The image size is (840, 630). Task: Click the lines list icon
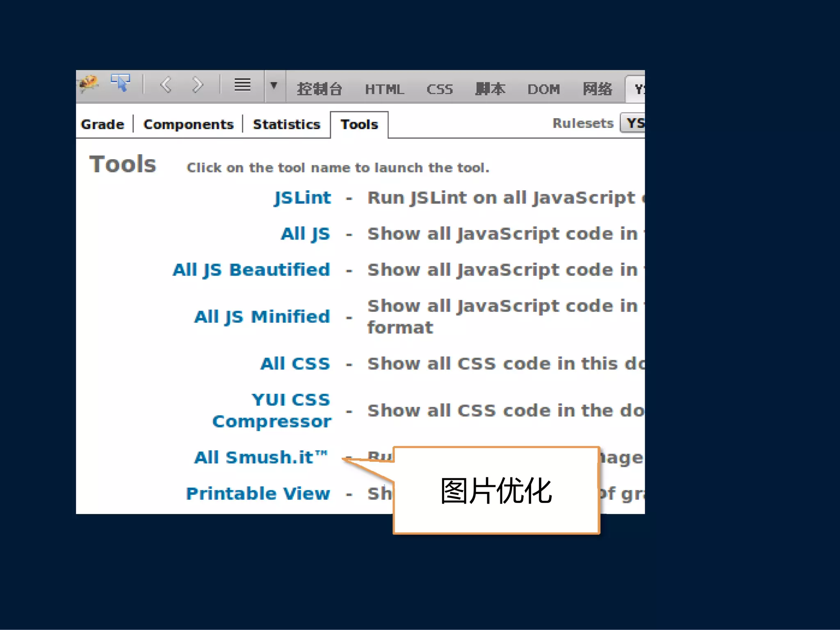point(242,85)
